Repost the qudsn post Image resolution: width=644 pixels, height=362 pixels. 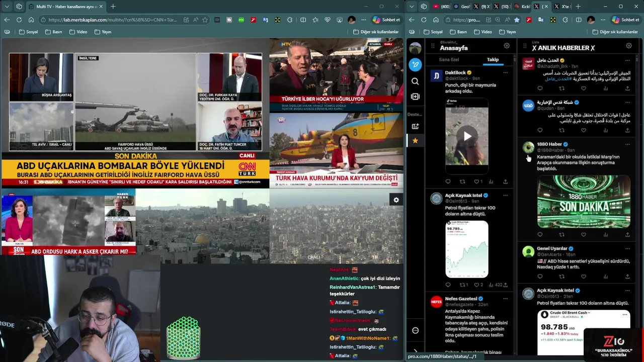pos(561,130)
